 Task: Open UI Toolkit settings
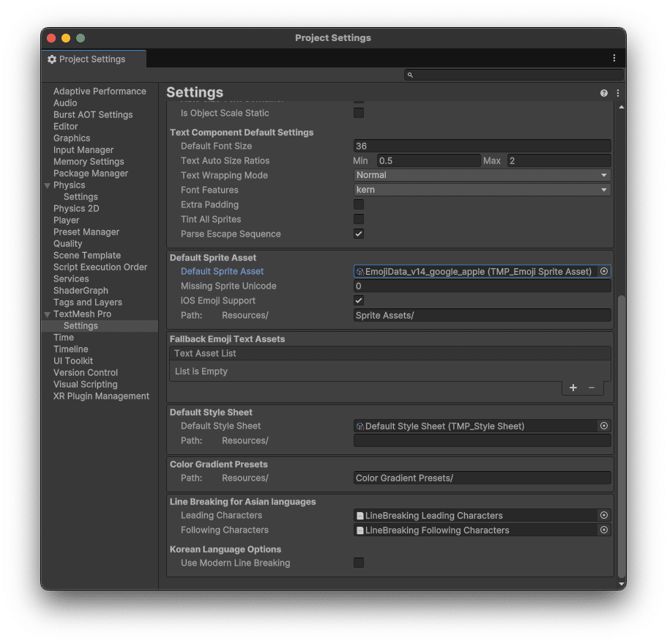coord(72,360)
